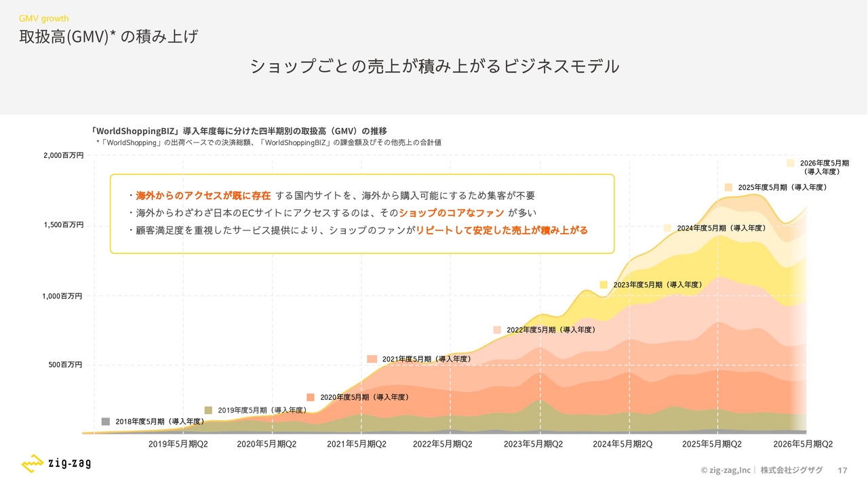Click the yellow 2023年度5月期 legend square
Viewport: 868px width, 488px height.
point(604,285)
